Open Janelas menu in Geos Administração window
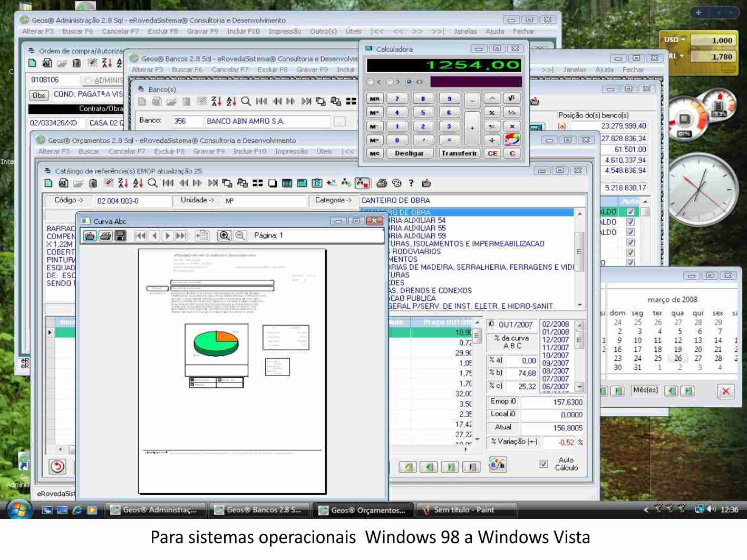747x560 pixels. pos(465,32)
